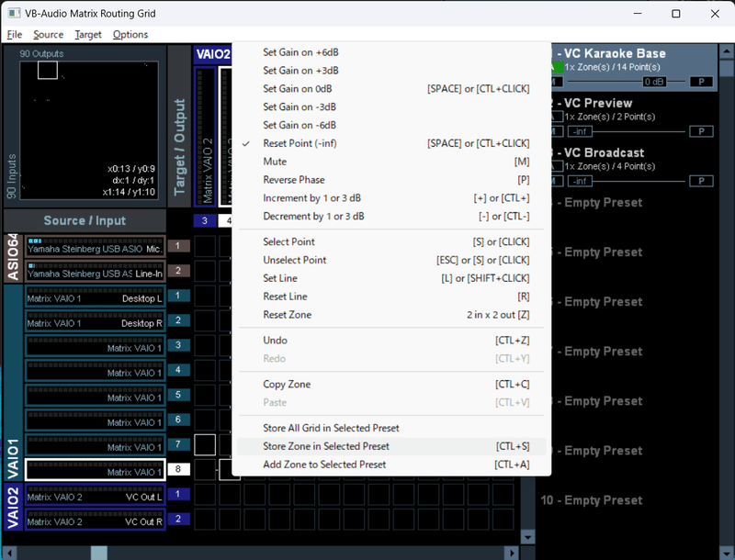This screenshot has width=735, height=560.
Task: Select the Matrix VAIO 1 Desktop L source
Action: [x=96, y=297]
